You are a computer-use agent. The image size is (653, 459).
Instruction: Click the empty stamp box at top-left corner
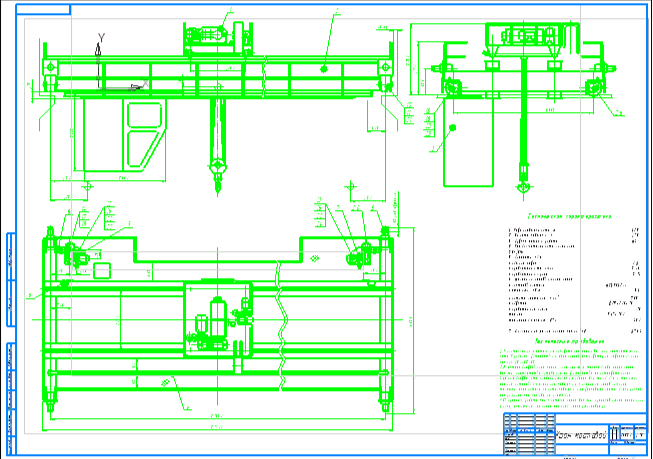click(43, 9)
